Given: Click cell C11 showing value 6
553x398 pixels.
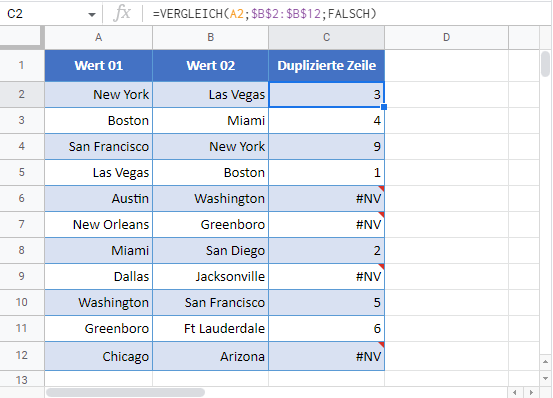Looking at the screenshot, I should (x=327, y=329).
